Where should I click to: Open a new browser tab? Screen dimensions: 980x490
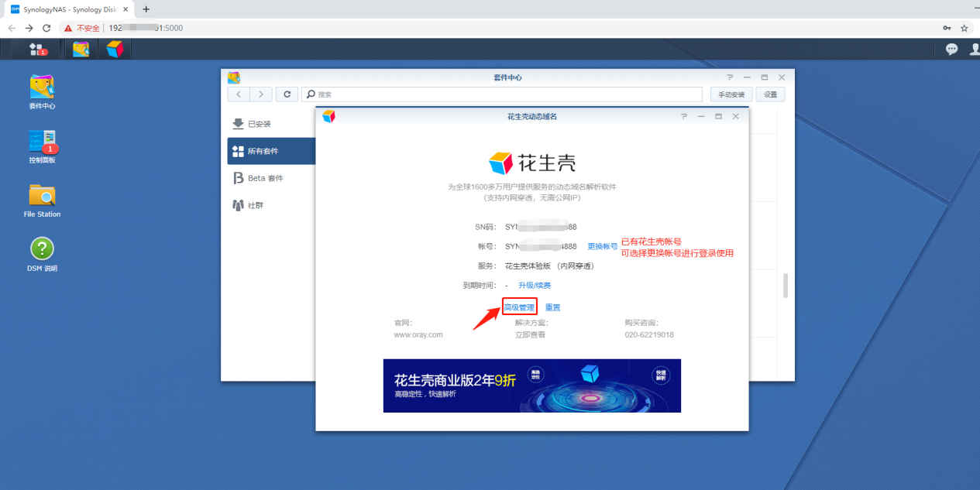coord(146,9)
